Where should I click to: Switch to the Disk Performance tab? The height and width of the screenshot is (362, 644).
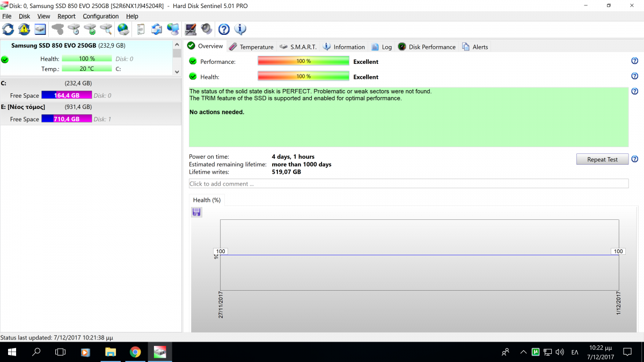427,47
